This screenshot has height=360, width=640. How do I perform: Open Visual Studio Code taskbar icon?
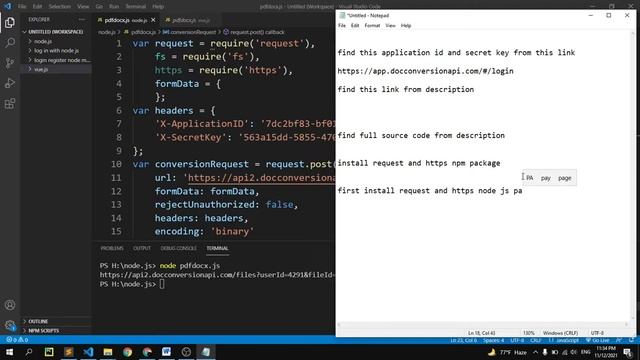(x=88, y=352)
